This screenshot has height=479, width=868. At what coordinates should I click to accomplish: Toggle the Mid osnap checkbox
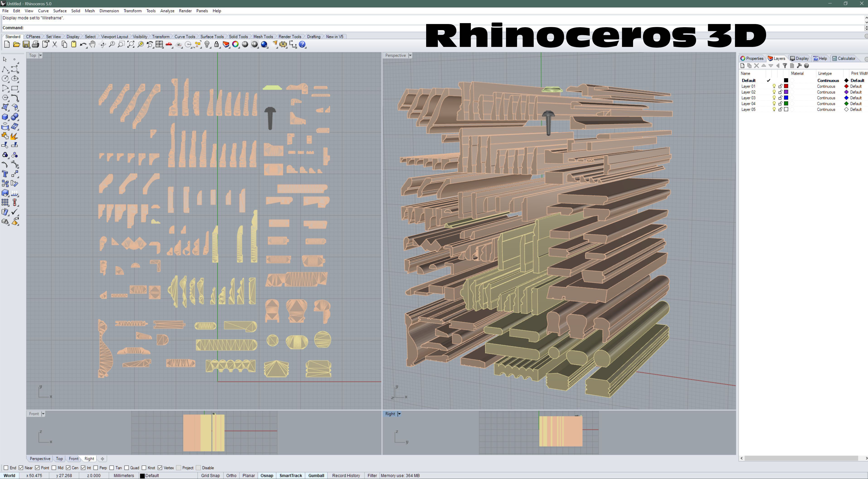pyautogui.click(x=54, y=468)
